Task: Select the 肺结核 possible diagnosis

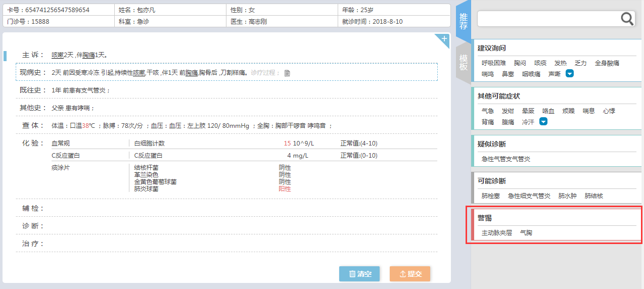Action: [x=594, y=196]
